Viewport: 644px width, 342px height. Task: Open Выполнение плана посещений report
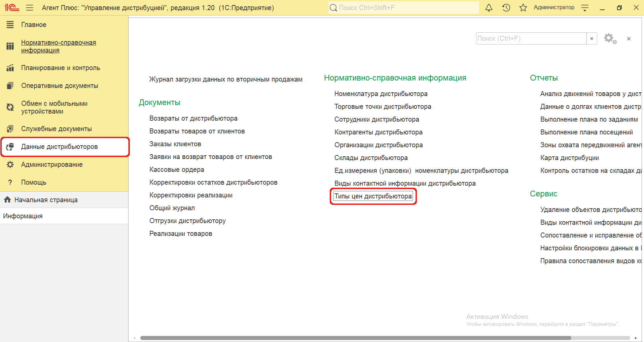[586, 132]
